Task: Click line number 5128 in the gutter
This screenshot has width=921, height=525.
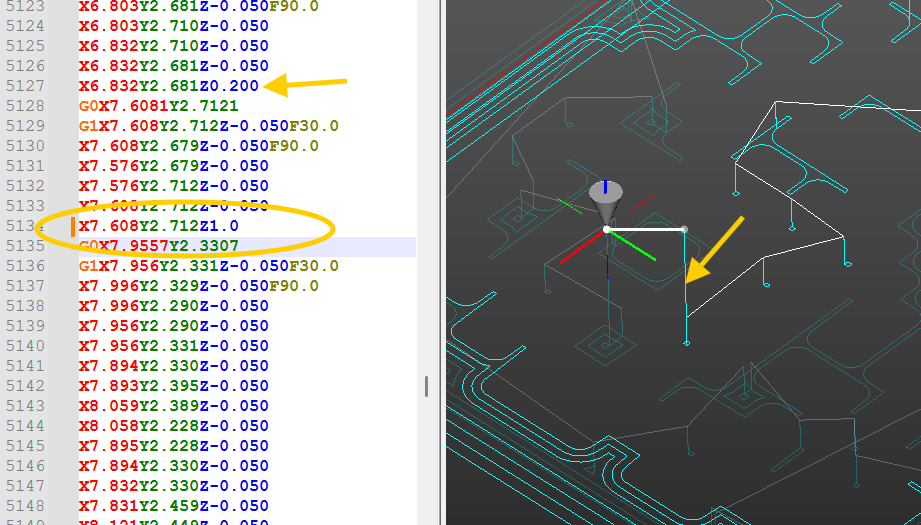Action: pos(24,106)
